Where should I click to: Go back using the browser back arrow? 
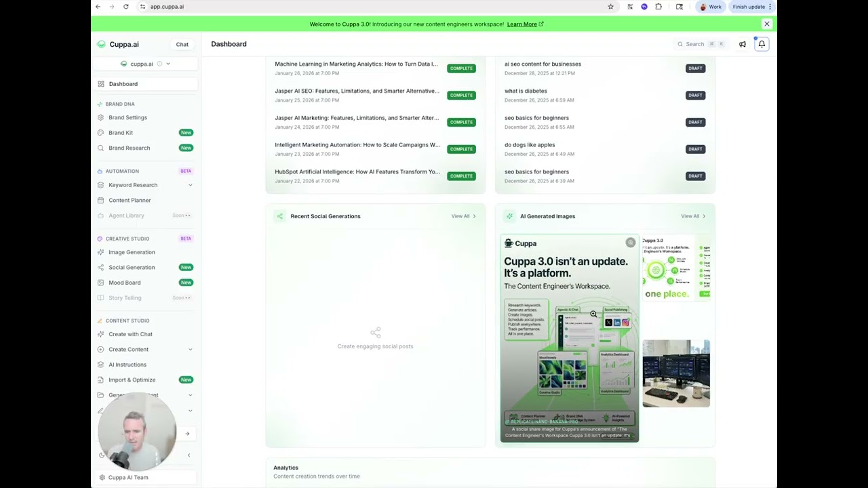pyautogui.click(x=98, y=7)
